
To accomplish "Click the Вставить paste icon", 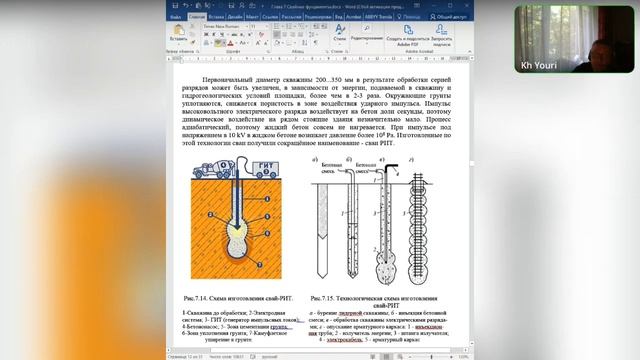I will [179, 29].
